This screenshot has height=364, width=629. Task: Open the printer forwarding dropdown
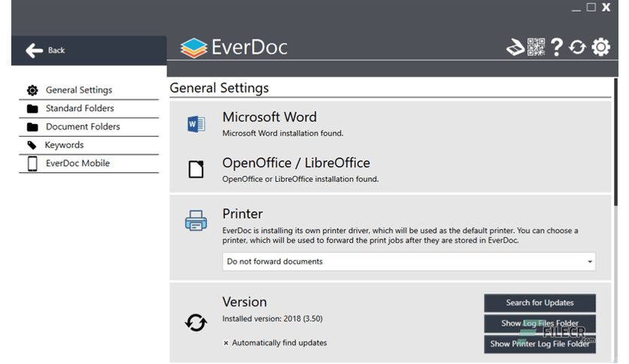point(409,262)
